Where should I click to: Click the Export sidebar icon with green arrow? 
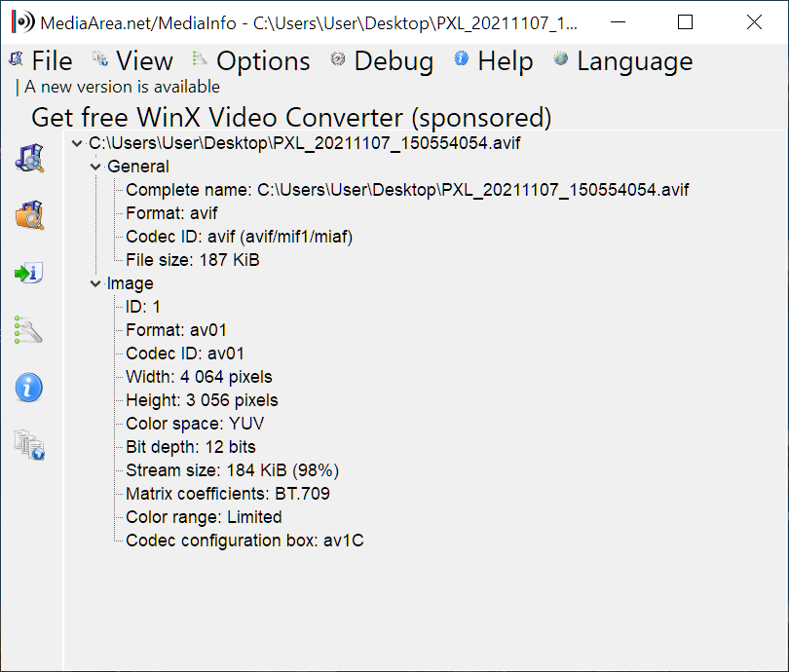29,273
